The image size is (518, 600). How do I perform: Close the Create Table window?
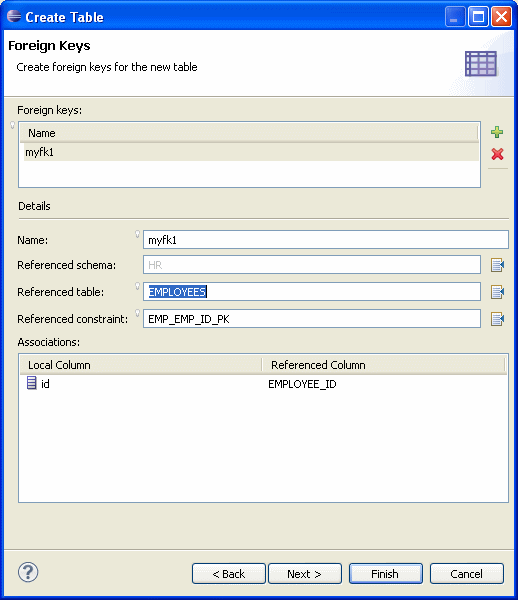[x=501, y=17]
